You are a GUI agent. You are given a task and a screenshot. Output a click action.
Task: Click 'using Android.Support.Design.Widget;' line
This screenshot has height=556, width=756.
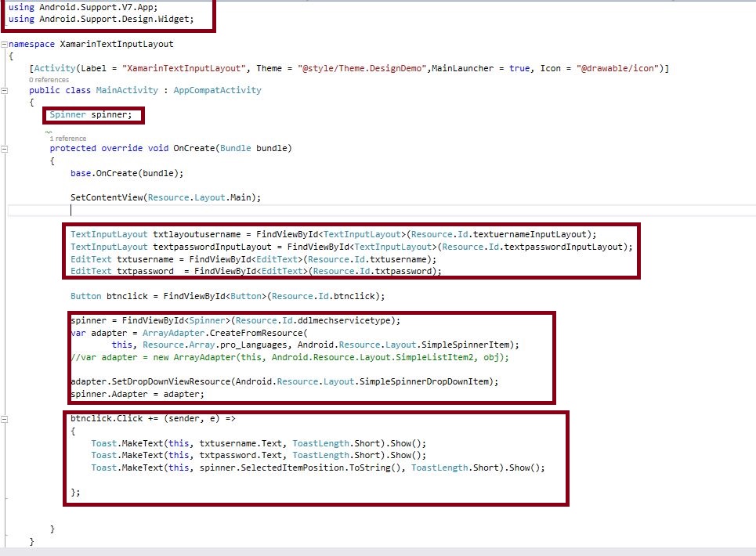101,20
